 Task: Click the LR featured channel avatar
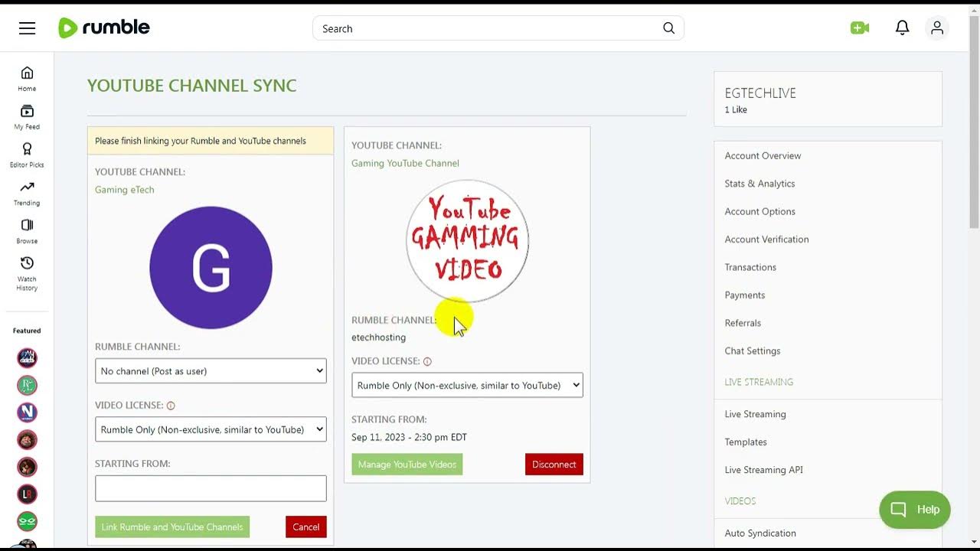pos(27,494)
